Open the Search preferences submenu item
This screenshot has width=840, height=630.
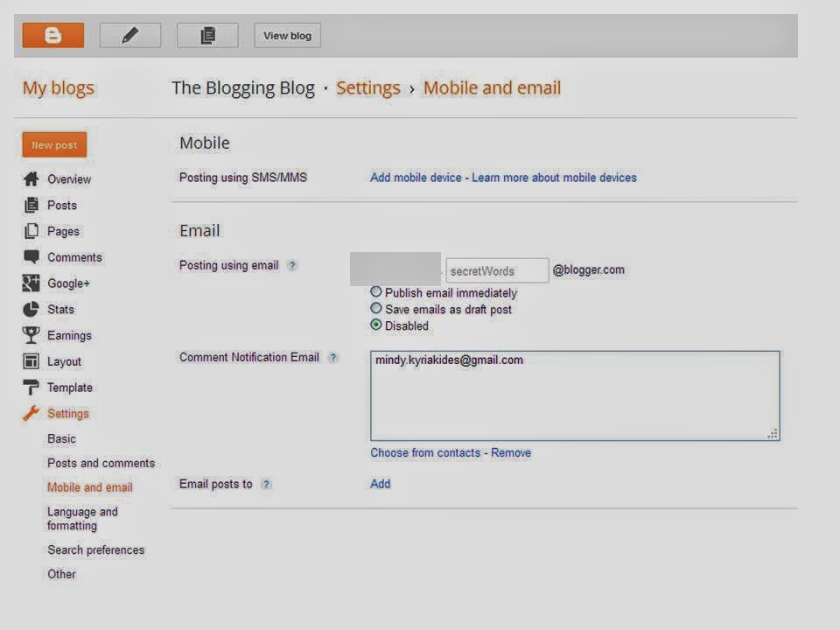[96, 550]
